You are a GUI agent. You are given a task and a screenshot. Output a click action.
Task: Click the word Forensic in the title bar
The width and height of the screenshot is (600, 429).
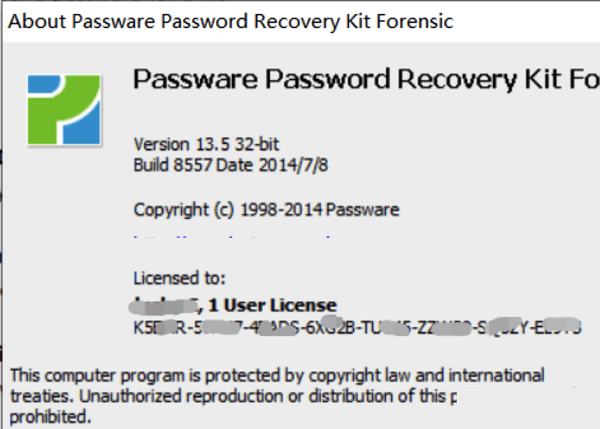pyautogui.click(x=415, y=21)
